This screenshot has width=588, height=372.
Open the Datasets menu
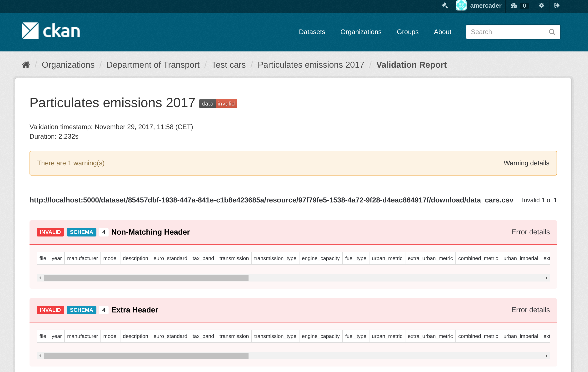(312, 32)
